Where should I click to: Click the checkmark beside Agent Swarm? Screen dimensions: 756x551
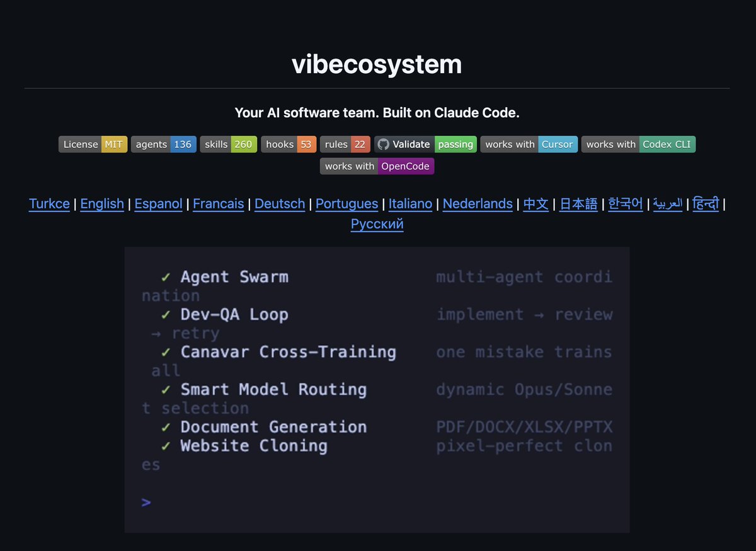[x=166, y=277]
